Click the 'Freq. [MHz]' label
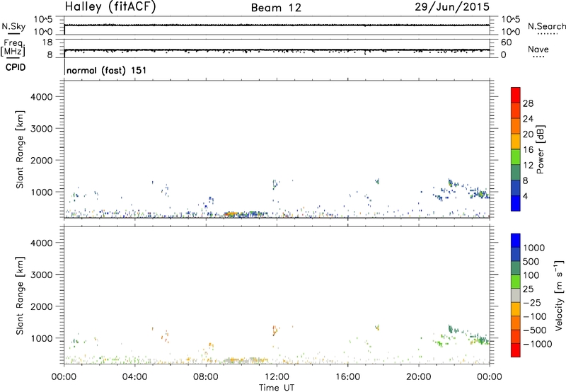Image resolution: width=566 pixels, height=392 pixels. pyautogui.click(x=13, y=47)
